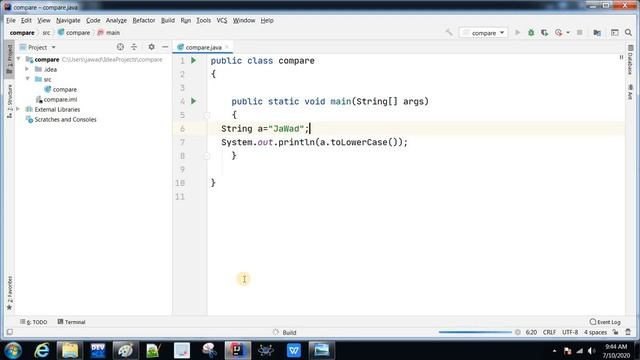Open the File menu
This screenshot has height=360, width=640.
pos(11,20)
